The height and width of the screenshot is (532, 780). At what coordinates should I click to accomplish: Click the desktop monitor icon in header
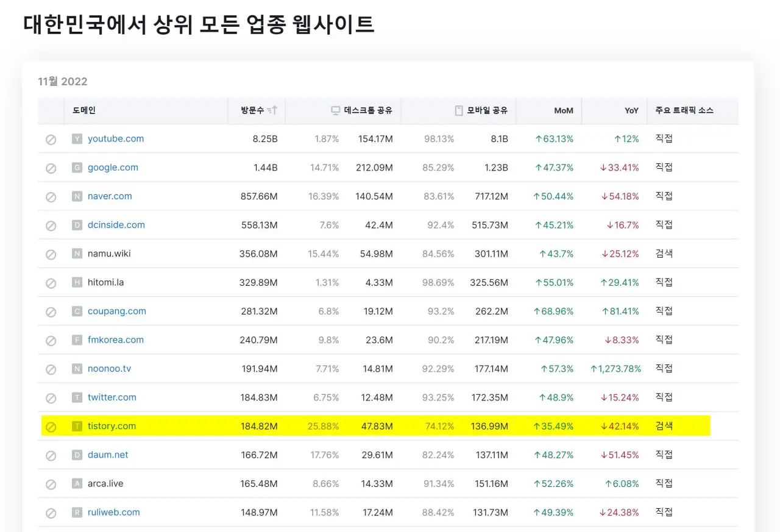pyautogui.click(x=336, y=110)
